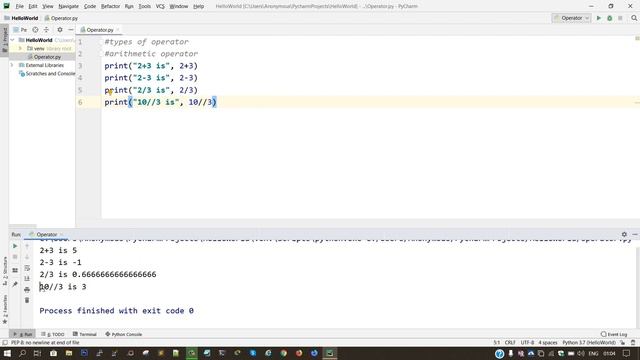Viewport: 640px width, 360px height.
Task: Toggle the Structure side tool window
Action: click(x=4, y=271)
